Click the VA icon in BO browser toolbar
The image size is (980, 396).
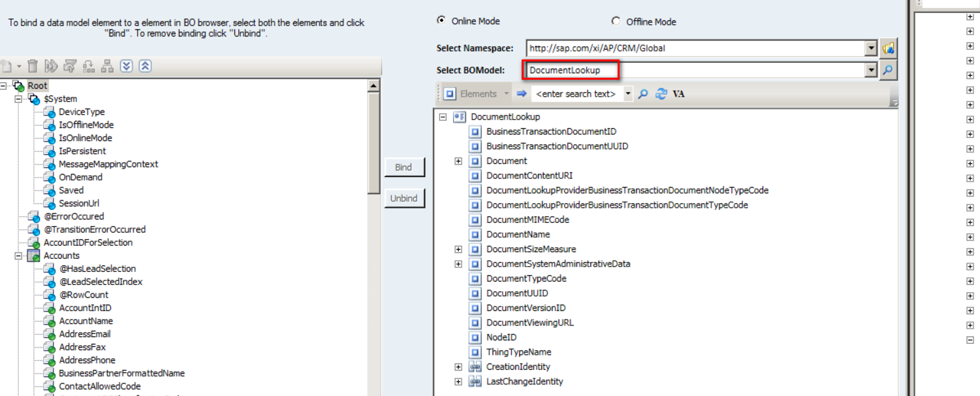click(x=679, y=94)
